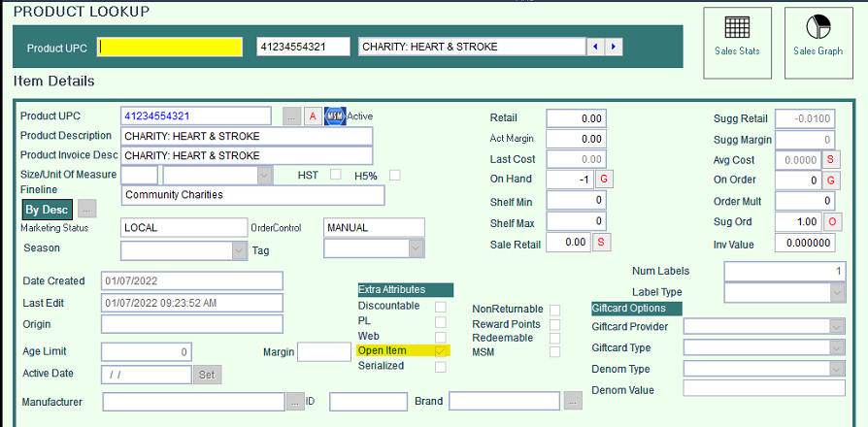
Task: Go to previous product with left arrow
Action: [x=596, y=48]
